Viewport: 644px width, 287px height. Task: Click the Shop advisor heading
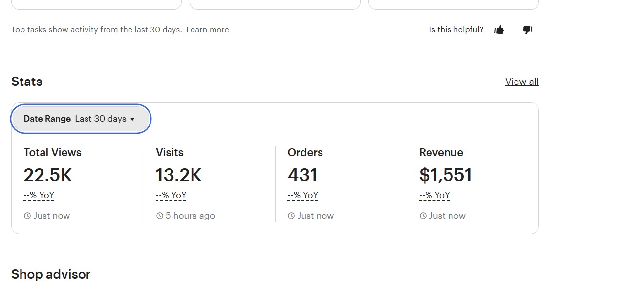[51, 274]
